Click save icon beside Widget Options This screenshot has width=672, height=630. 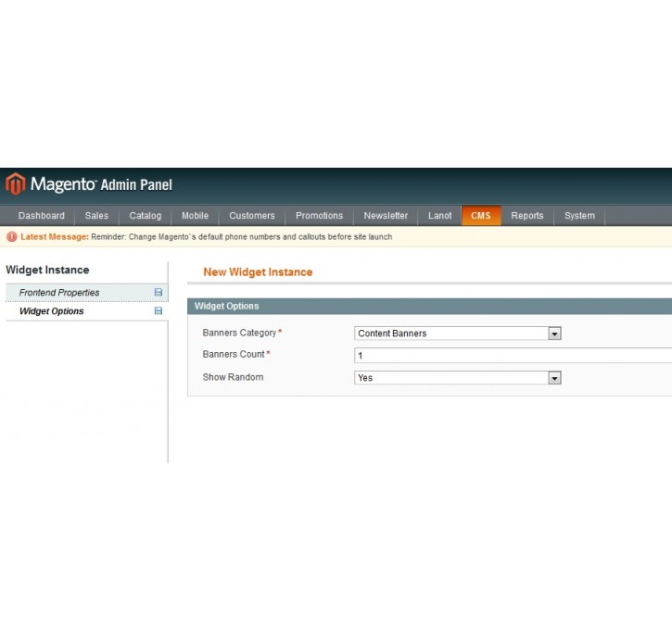coord(158,311)
